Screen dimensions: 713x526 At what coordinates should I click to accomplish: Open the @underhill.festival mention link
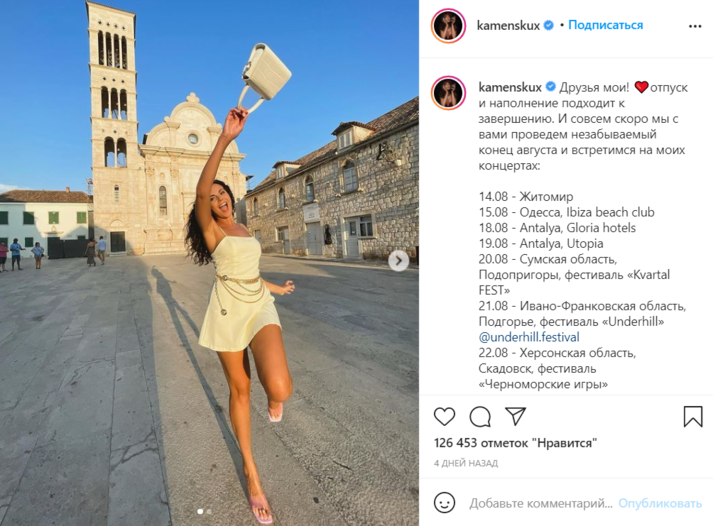pyautogui.click(x=529, y=337)
